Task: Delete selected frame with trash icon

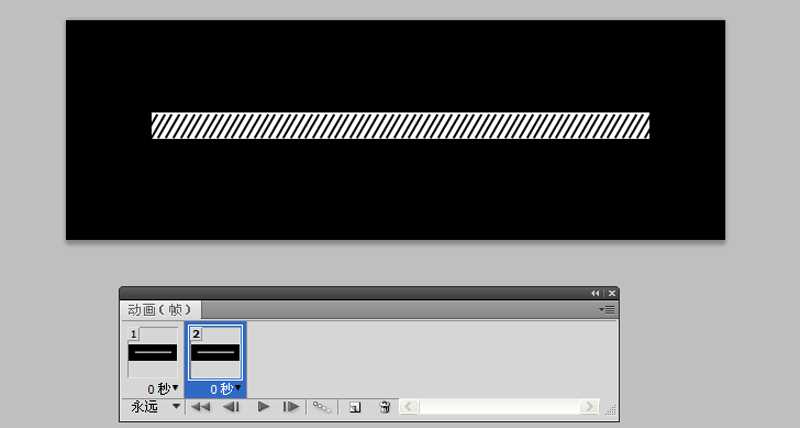Action: pyautogui.click(x=385, y=407)
